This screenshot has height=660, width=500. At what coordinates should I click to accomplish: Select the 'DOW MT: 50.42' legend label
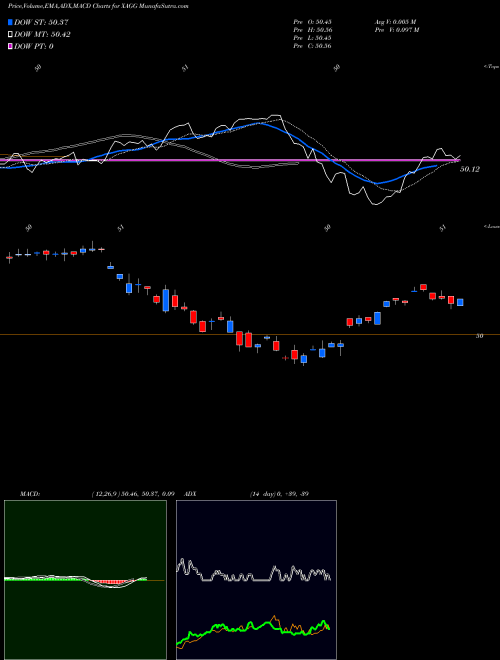click(42, 35)
